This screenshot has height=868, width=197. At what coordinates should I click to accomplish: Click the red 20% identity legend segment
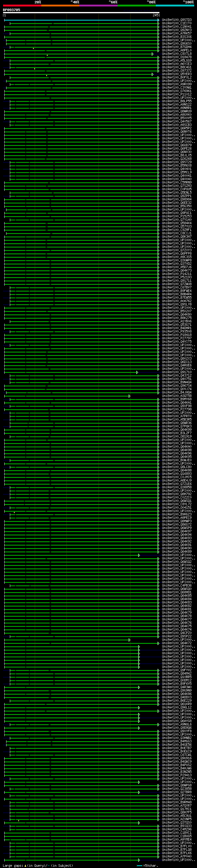point(22,6)
